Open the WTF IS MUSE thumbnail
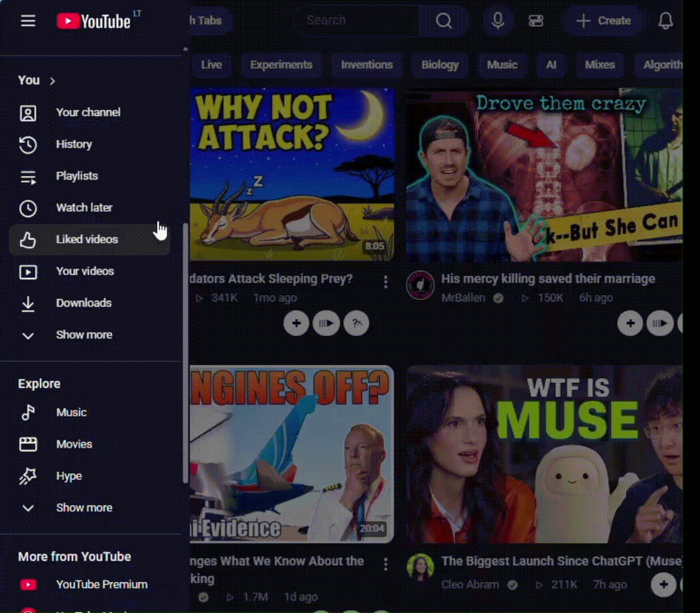Image resolution: width=700 pixels, height=613 pixels. coord(544,454)
